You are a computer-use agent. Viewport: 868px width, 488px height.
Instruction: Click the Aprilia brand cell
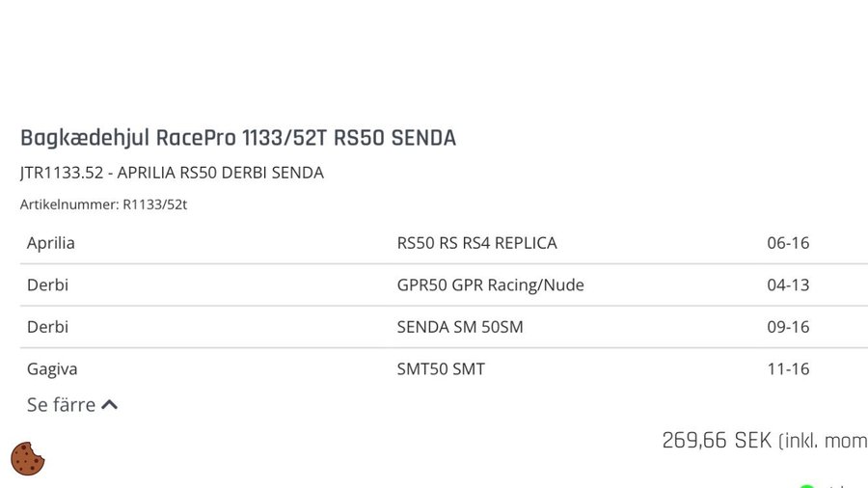point(51,243)
